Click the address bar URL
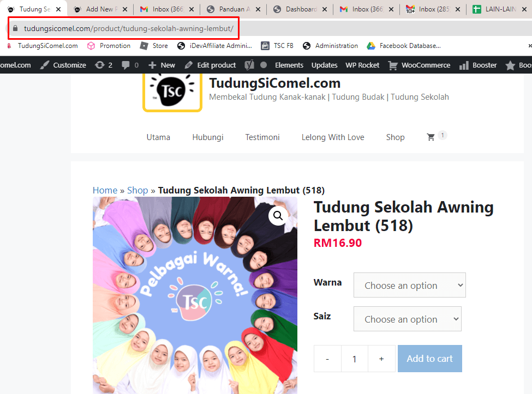 [129, 28]
